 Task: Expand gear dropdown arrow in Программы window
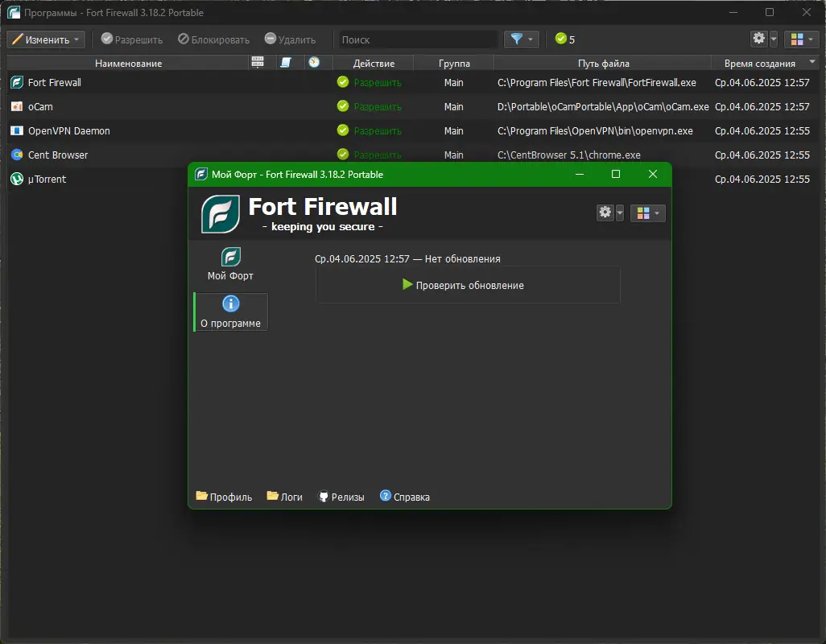click(774, 39)
